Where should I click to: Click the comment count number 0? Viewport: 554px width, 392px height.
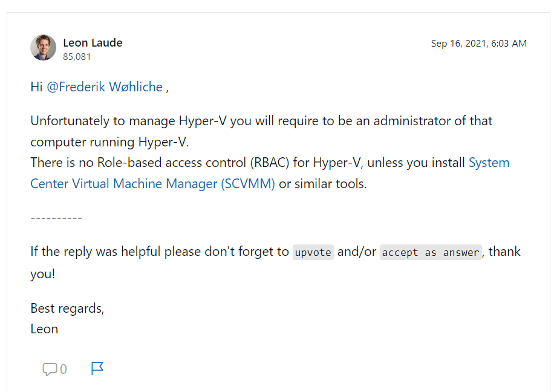[x=64, y=370]
